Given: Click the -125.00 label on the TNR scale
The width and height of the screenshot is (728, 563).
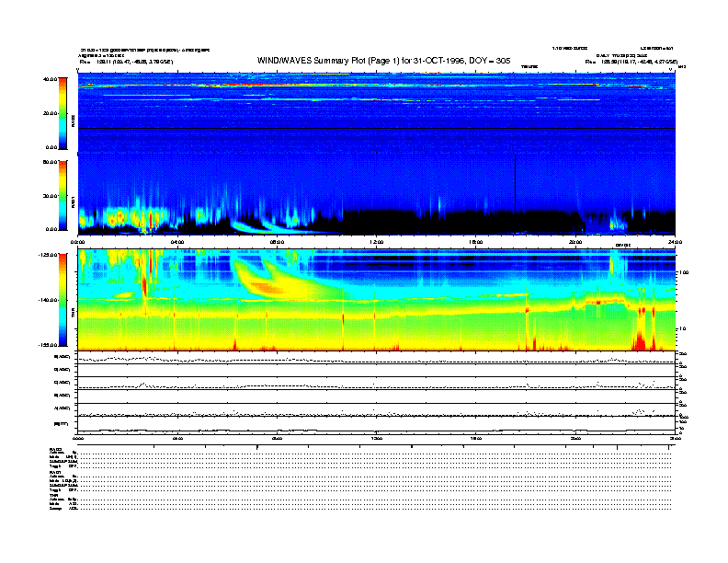Looking at the screenshot, I should click(49, 255).
